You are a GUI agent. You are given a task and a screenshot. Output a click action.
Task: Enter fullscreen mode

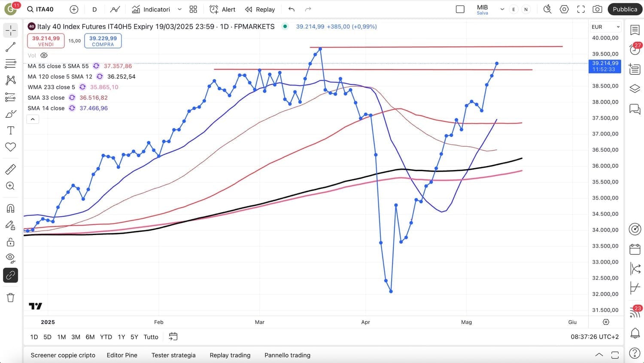[x=581, y=9]
